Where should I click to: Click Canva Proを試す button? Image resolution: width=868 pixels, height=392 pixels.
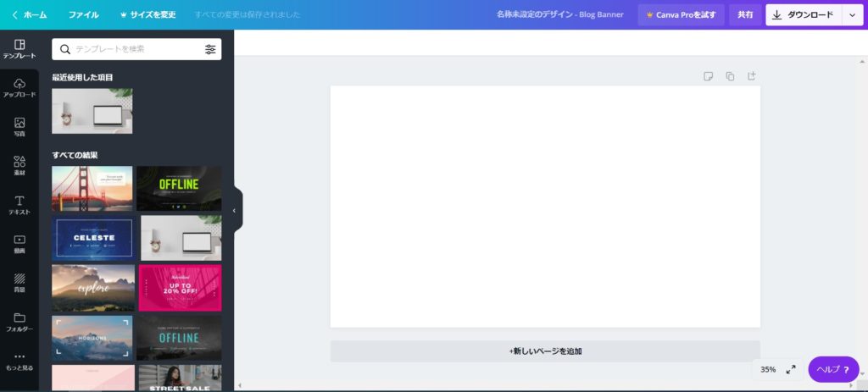tap(681, 15)
